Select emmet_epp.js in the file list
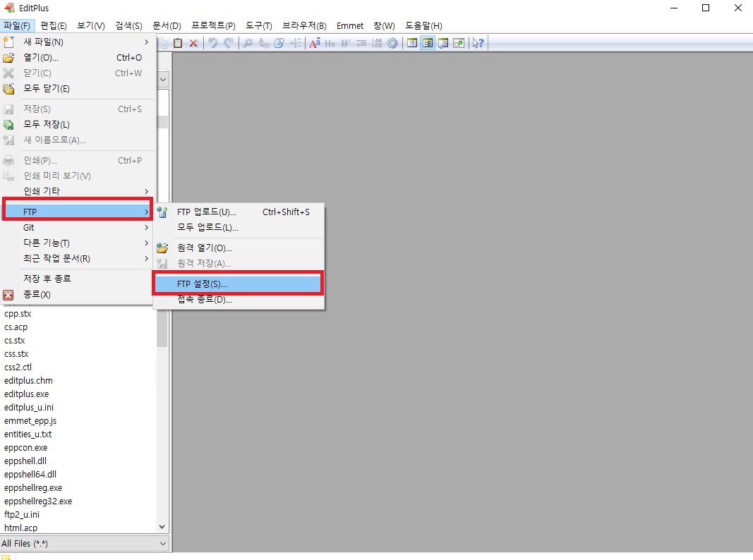The width and height of the screenshot is (753, 560). pos(30,421)
